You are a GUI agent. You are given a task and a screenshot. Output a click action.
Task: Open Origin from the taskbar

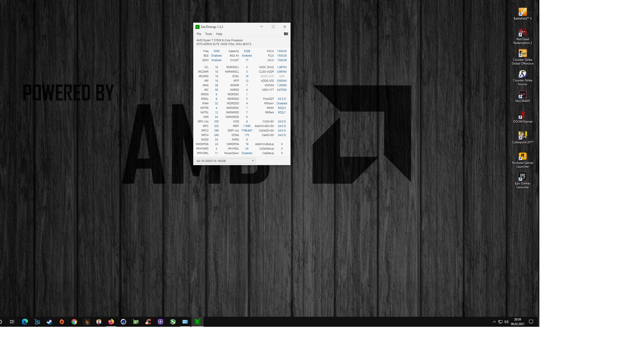pyautogui.click(x=62, y=322)
